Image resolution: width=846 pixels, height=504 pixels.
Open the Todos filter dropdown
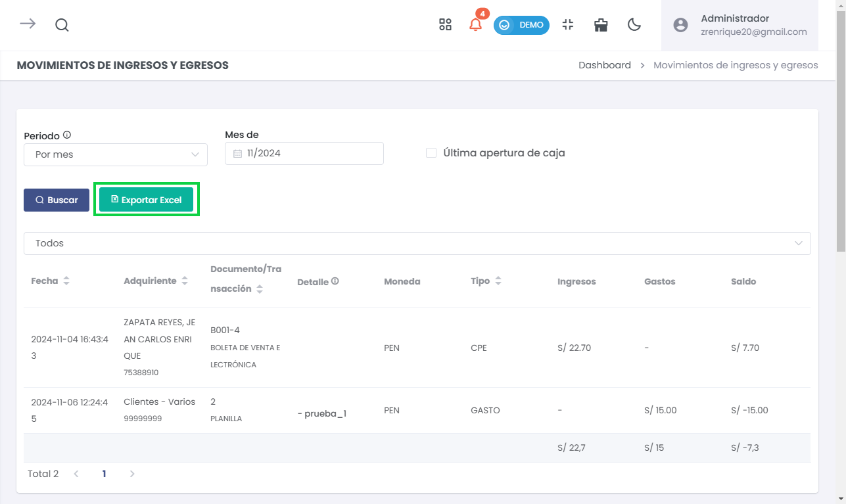(417, 243)
